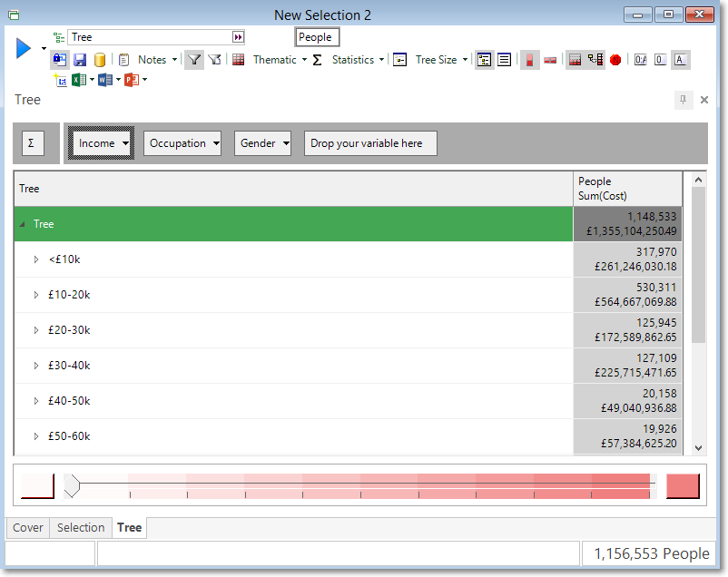Click the red end colour swatch
Image resolution: width=728 pixels, height=577 pixels.
(x=683, y=485)
